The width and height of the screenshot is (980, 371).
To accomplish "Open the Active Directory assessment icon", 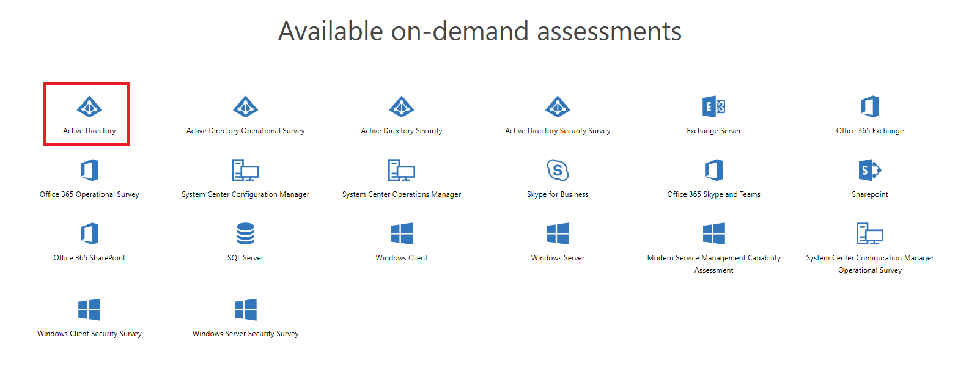I will coord(89,107).
